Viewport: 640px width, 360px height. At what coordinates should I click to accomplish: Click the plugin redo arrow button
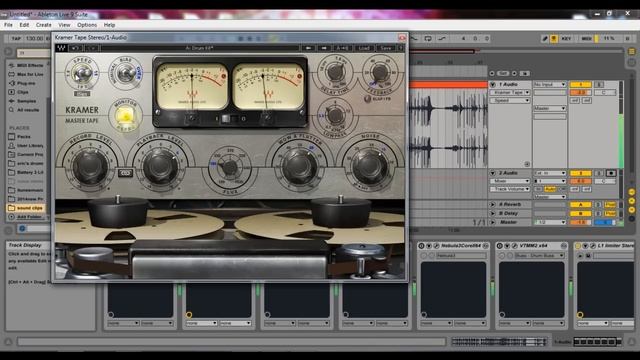[92, 48]
